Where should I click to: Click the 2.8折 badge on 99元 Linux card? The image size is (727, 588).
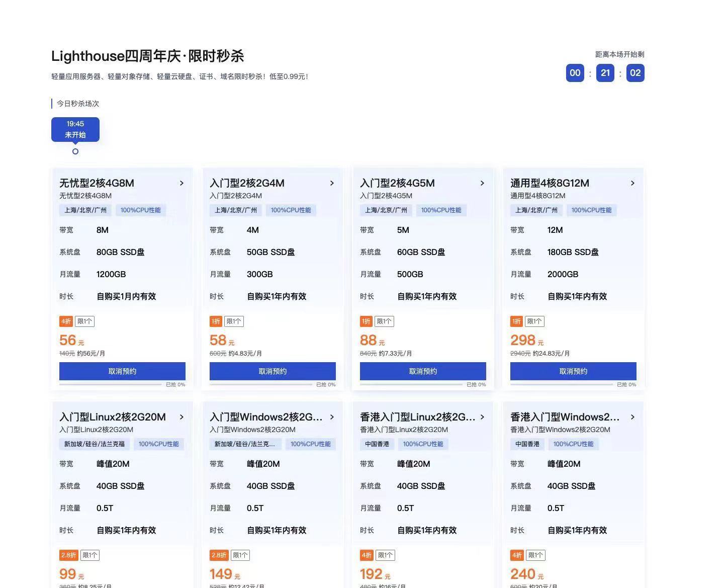69,555
